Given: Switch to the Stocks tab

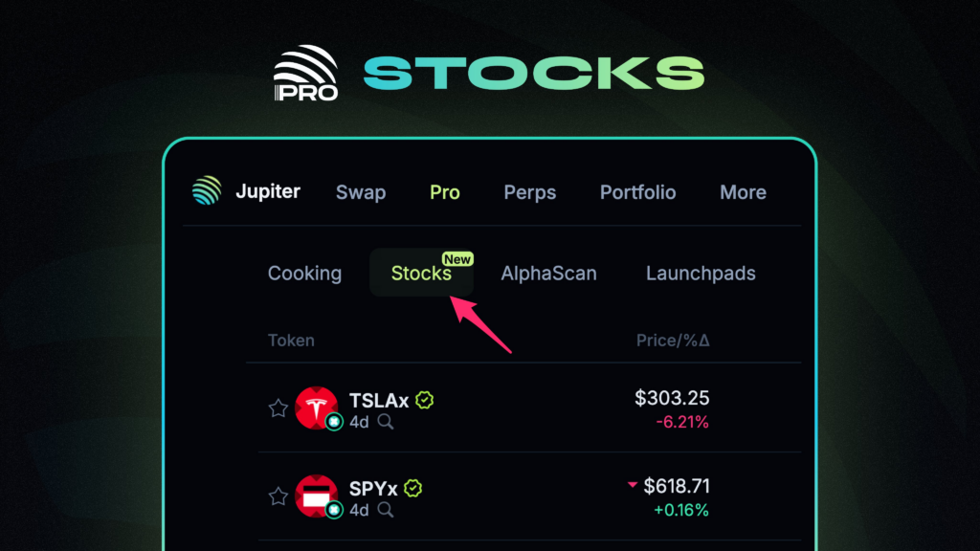Looking at the screenshot, I should coord(421,273).
